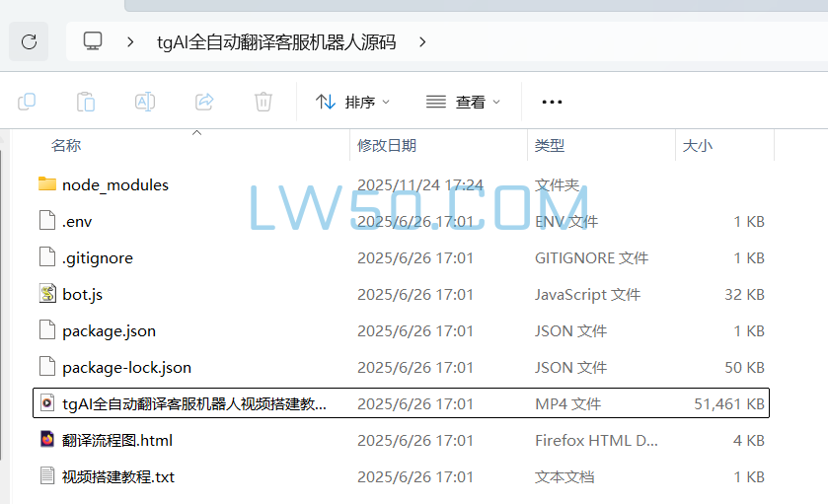This screenshot has height=504, width=828.
Task: Click the 51,461 KB size cell
Action: (729, 403)
